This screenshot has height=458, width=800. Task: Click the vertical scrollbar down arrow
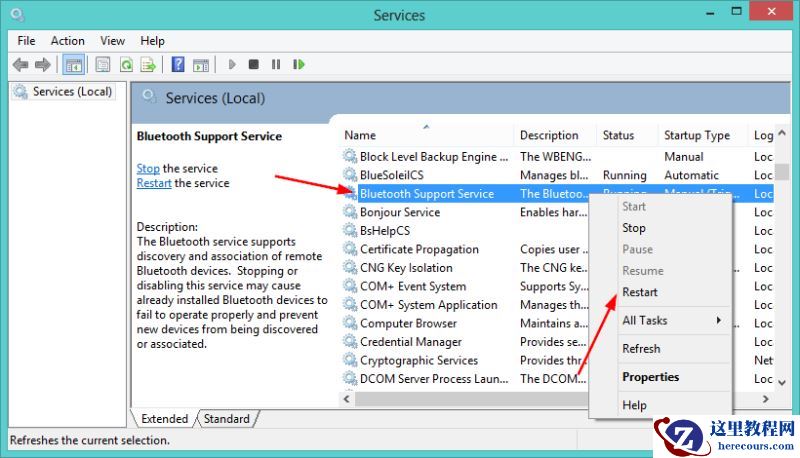point(782,382)
